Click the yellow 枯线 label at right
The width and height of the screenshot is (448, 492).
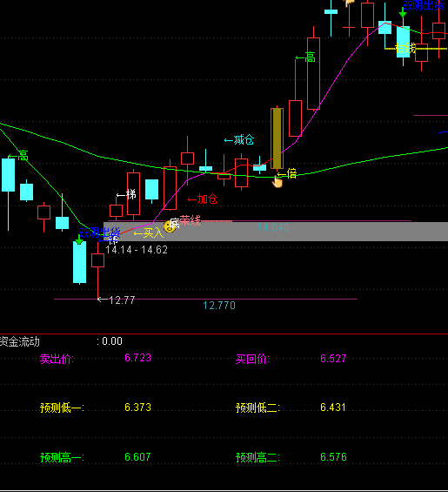coord(405,48)
